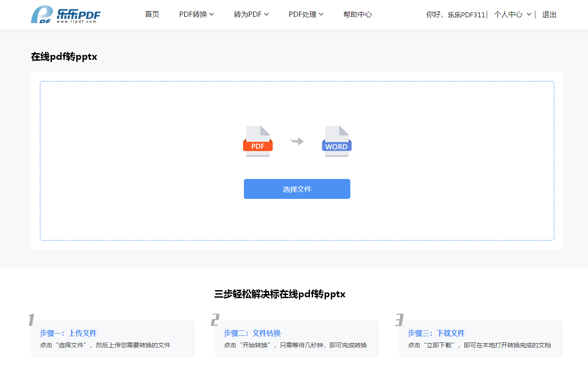588x369 pixels.
Task: Click the orange PDF file icon
Action: (x=258, y=141)
